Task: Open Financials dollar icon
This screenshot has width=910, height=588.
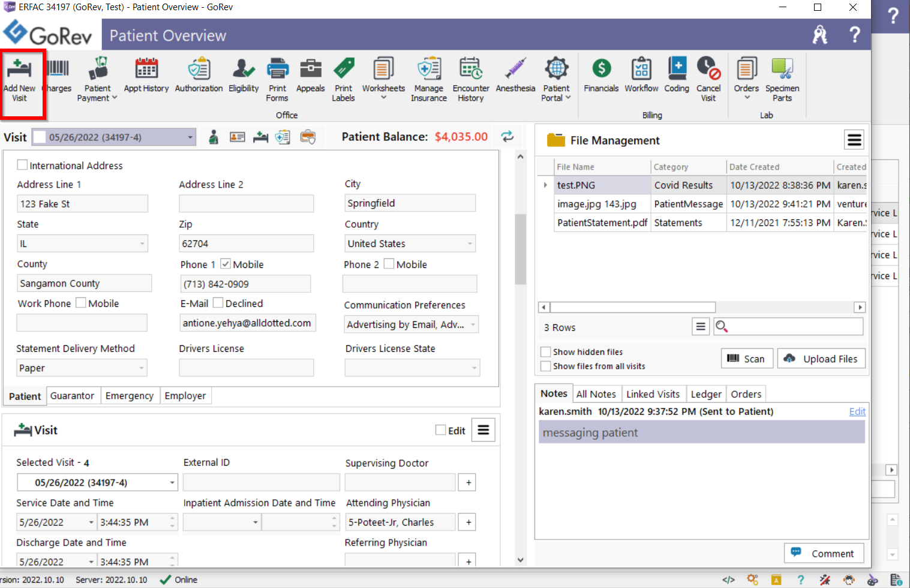Action: pyautogui.click(x=601, y=69)
